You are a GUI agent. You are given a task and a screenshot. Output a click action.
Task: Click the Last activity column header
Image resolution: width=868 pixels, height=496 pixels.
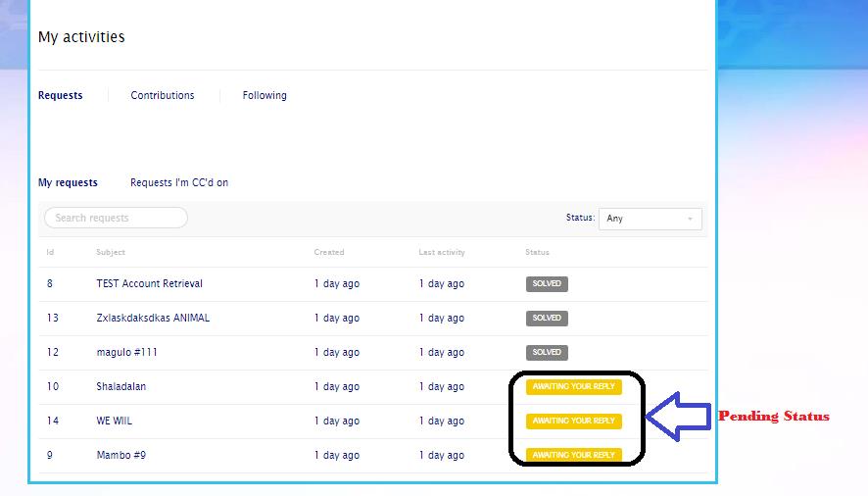click(x=442, y=252)
